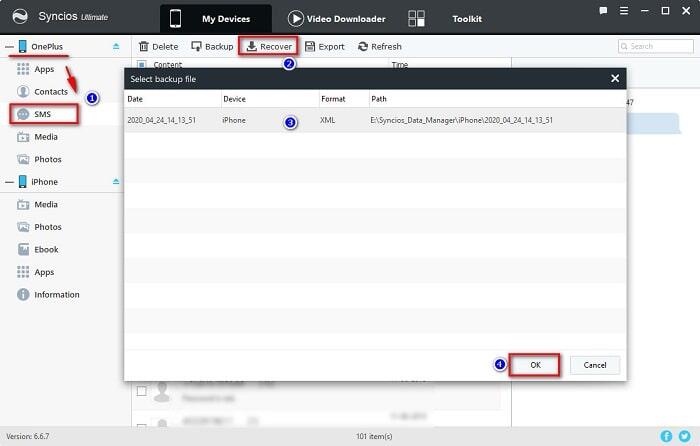Open the Facebook link icon
This screenshot has width=700, height=446.
pyautogui.click(x=666, y=436)
